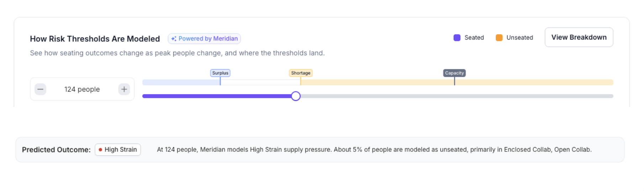Toggle the Unseated legend label
644x191 pixels.
[x=519, y=38]
